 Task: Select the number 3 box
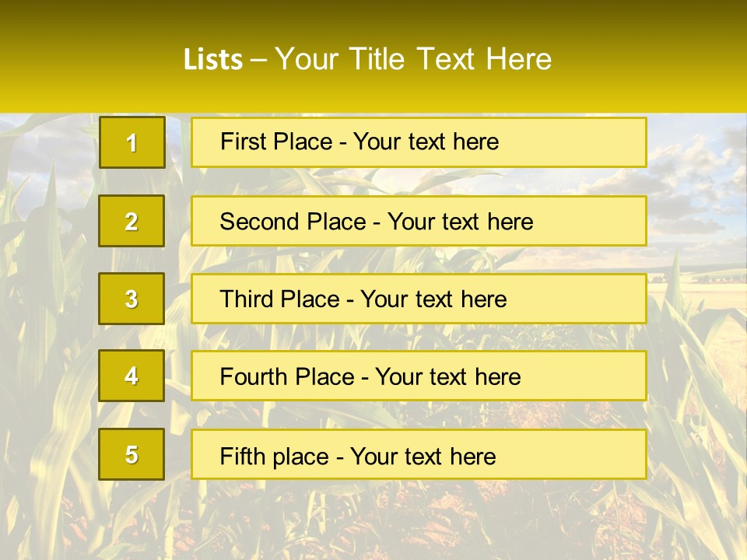132,299
